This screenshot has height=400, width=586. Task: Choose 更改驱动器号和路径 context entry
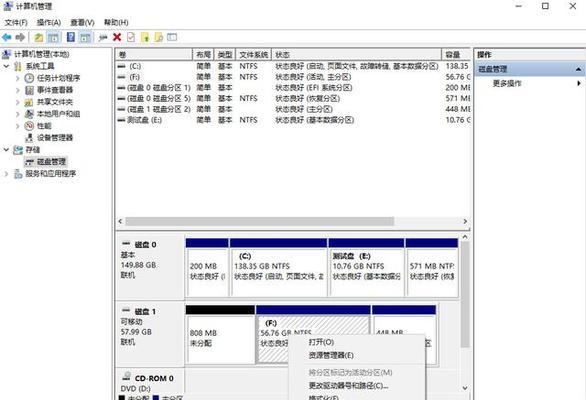348,385
